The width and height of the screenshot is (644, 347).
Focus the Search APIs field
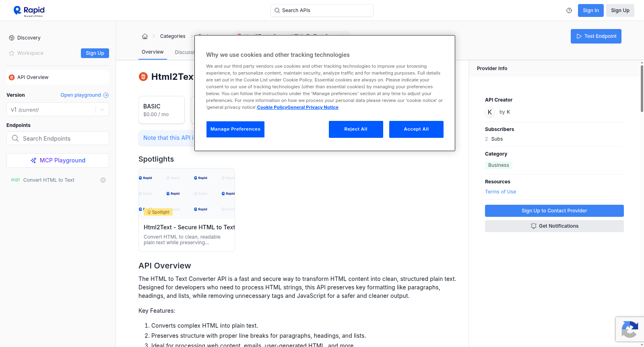point(322,10)
